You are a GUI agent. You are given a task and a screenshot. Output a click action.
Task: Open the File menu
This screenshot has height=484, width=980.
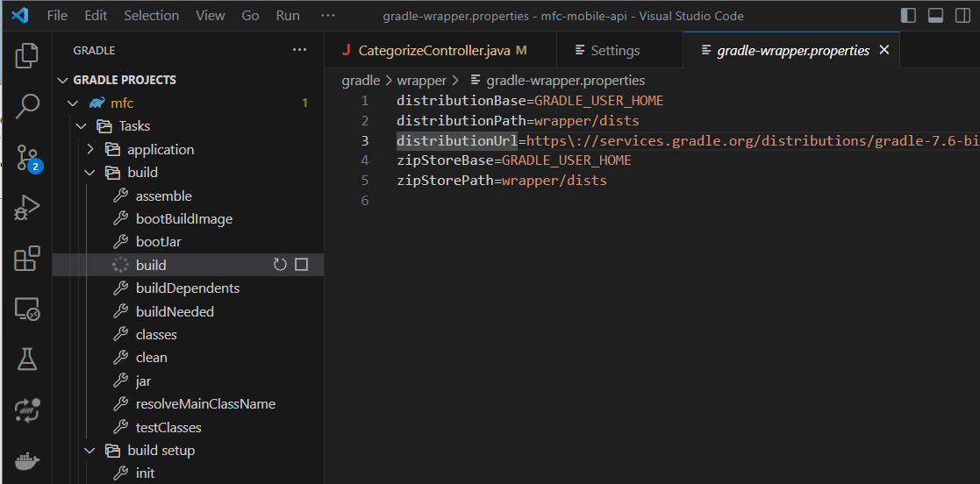(58, 16)
